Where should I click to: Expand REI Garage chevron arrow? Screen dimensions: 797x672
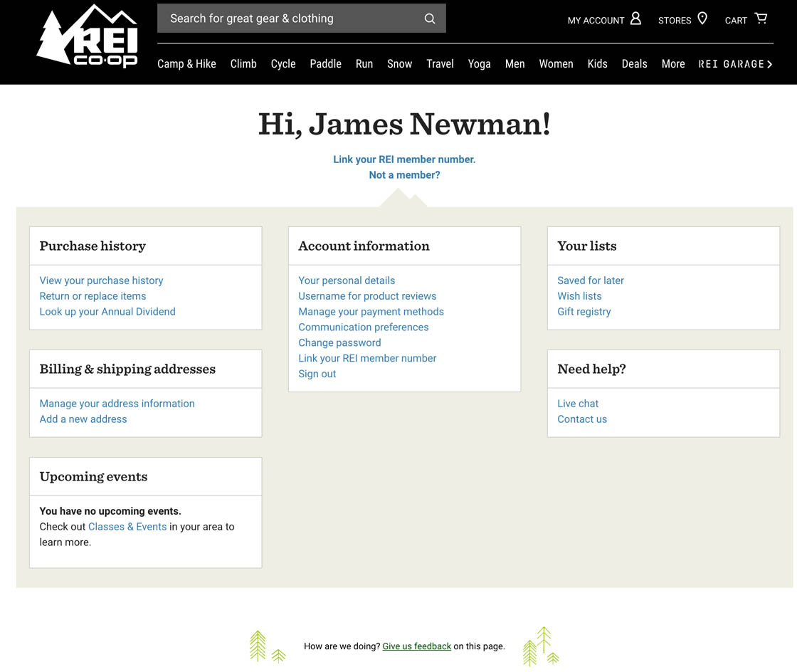coord(769,64)
